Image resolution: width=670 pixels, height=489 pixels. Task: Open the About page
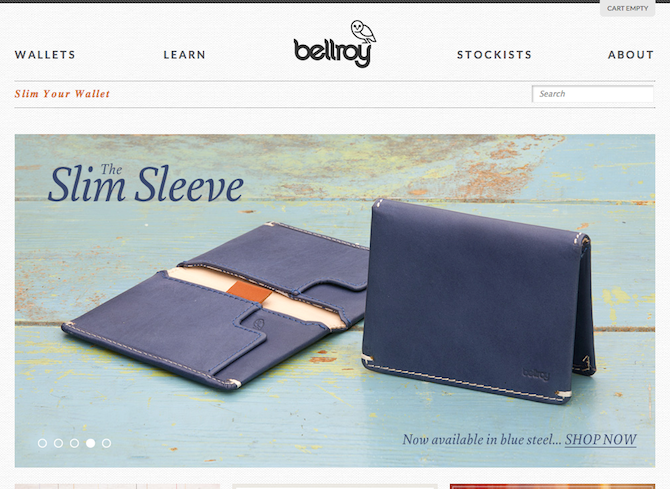[x=631, y=55]
